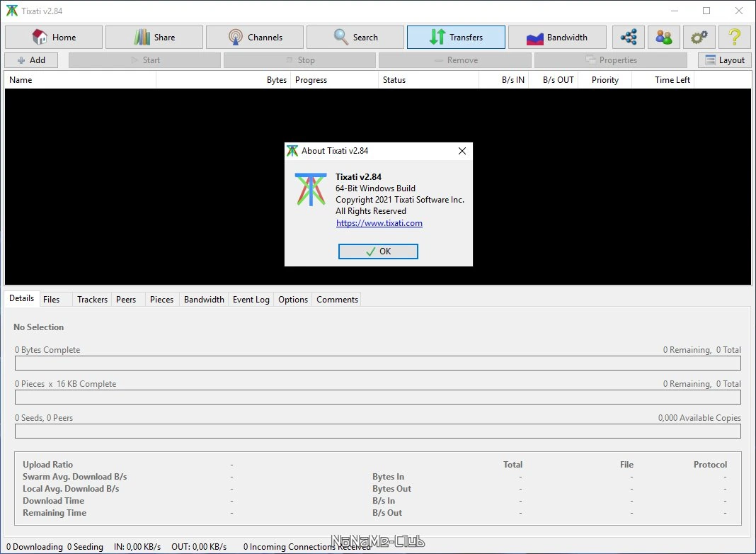Click the Stop transfer button
Viewport: 756px width, 554px height.
[299, 60]
